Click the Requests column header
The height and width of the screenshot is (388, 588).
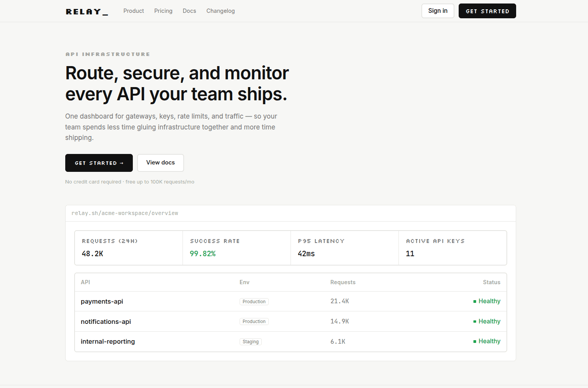click(x=343, y=282)
